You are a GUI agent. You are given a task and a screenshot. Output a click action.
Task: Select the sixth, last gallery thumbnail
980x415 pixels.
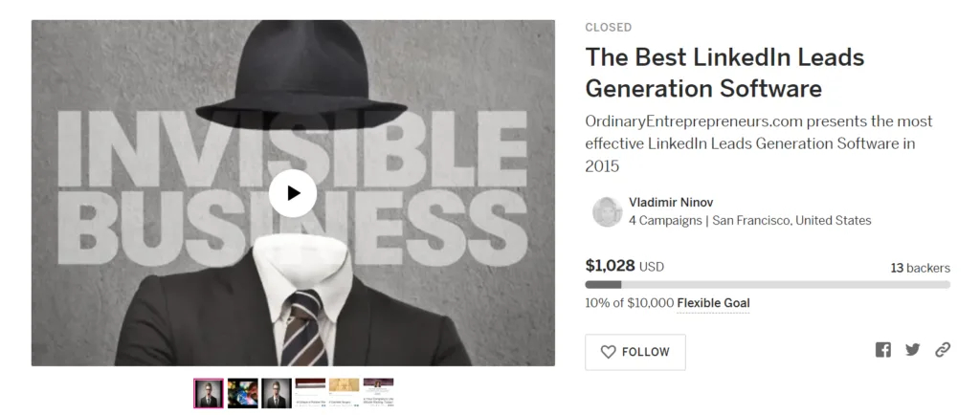pyautogui.click(x=378, y=393)
